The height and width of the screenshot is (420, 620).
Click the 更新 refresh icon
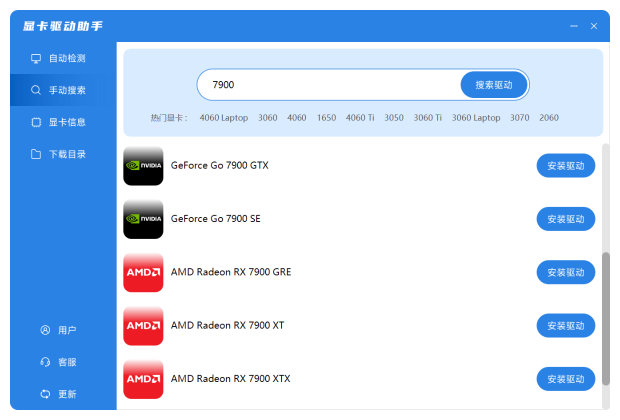point(45,394)
